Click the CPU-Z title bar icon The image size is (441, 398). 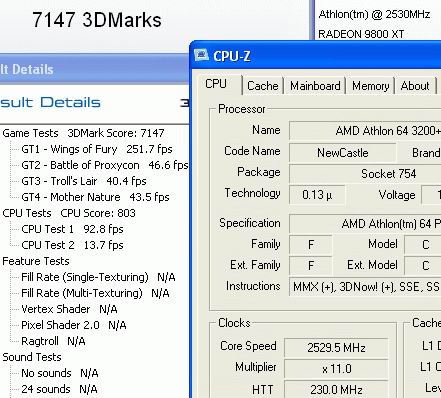coord(201,55)
